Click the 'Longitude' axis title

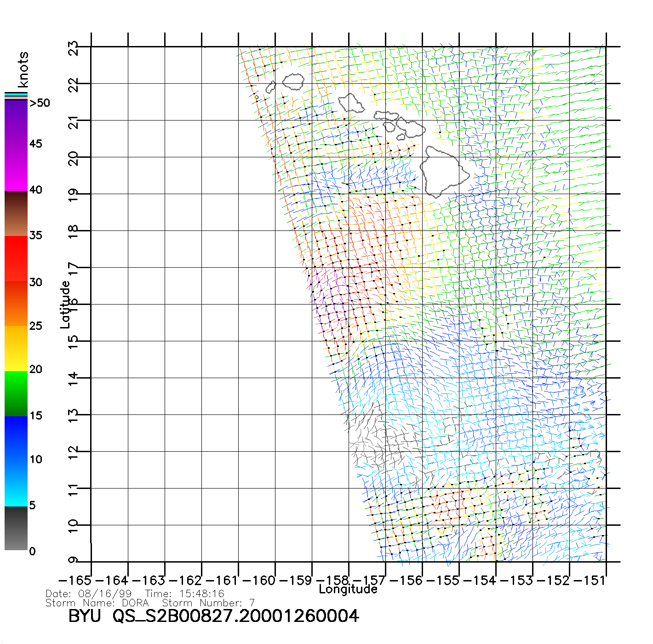click(x=348, y=589)
